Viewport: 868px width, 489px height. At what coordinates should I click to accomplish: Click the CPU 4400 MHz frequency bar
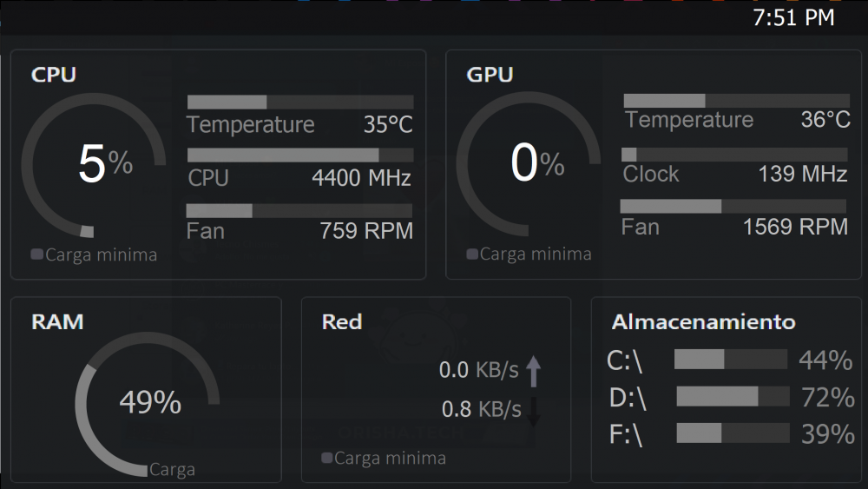[300, 155]
